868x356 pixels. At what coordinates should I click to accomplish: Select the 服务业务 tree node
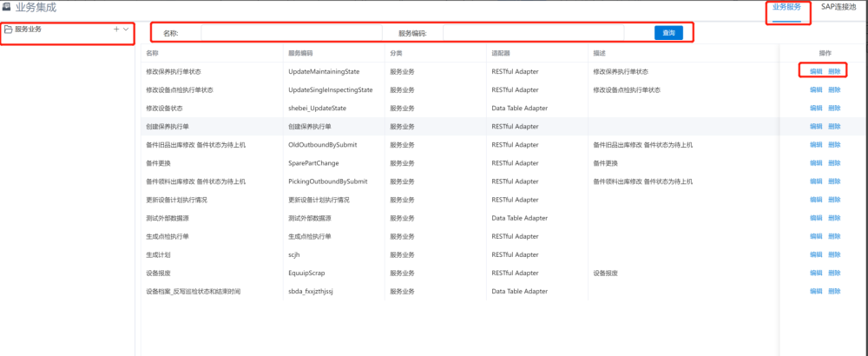click(x=28, y=30)
